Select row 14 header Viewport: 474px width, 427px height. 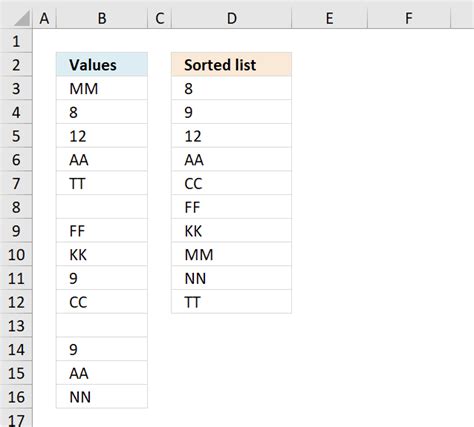click(x=16, y=349)
